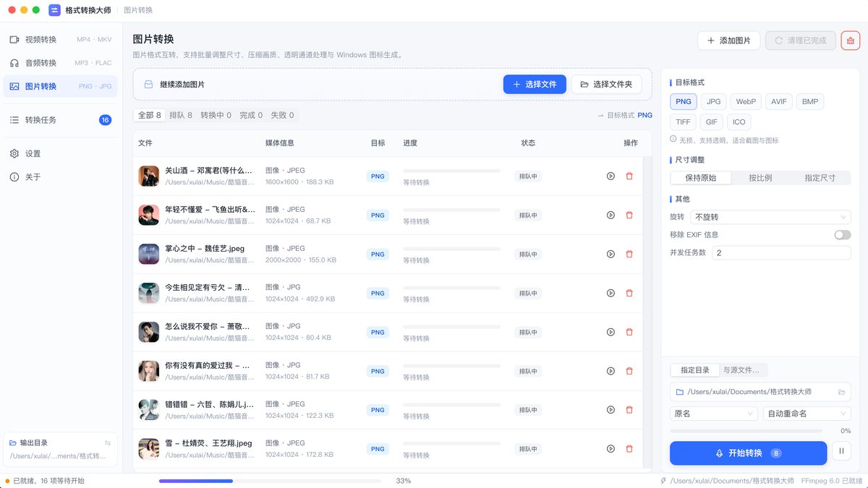Open 视频转换 in the sidebar
The height and width of the screenshot is (488, 868).
61,40
